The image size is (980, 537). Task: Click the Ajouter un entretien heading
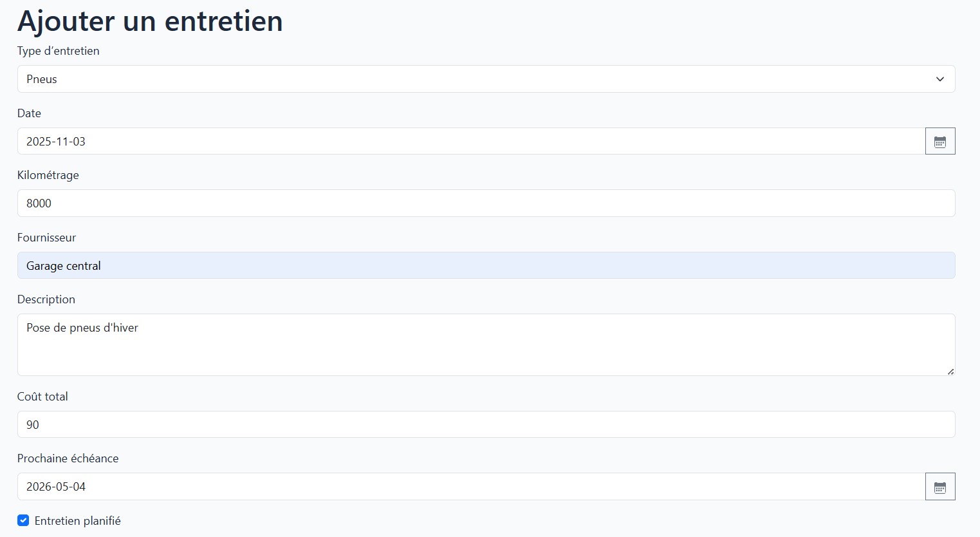point(150,21)
